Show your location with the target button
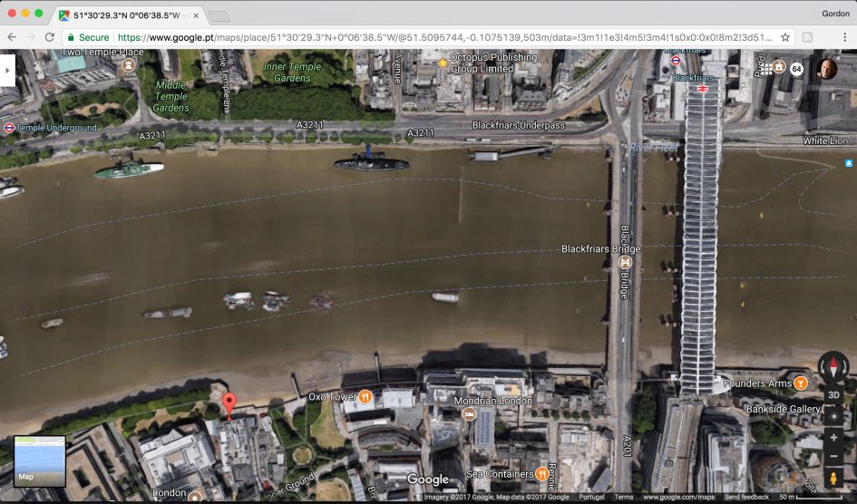 tap(833, 416)
